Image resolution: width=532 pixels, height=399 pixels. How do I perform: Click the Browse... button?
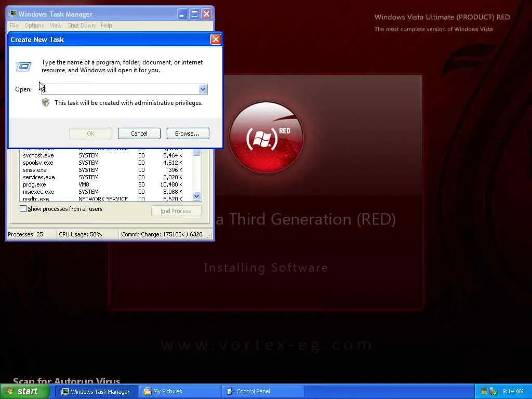pyautogui.click(x=188, y=134)
